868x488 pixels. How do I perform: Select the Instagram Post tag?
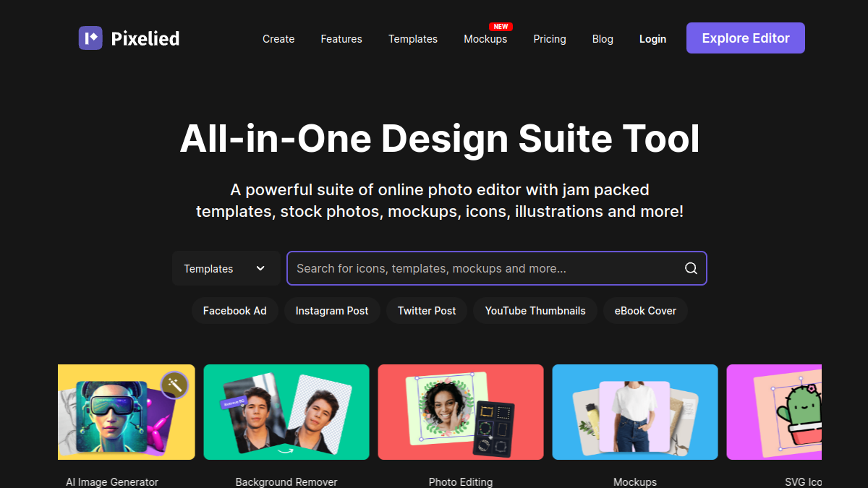[x=332, y=311]
